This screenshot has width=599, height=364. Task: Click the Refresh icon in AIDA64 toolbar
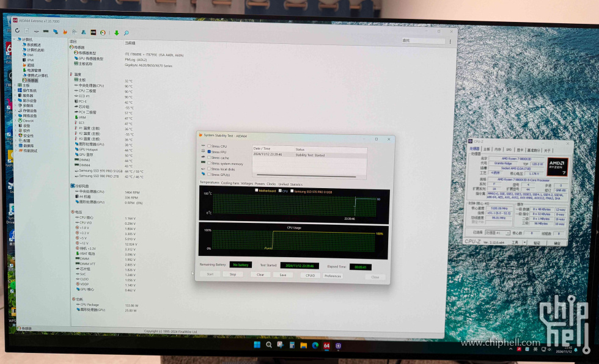17,31
